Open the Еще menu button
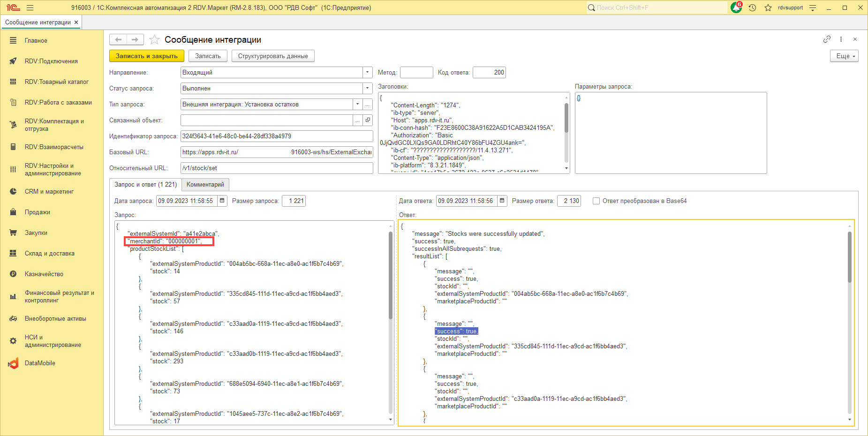Viewport: 868px width, 436px height. click(x=844, y=56)
